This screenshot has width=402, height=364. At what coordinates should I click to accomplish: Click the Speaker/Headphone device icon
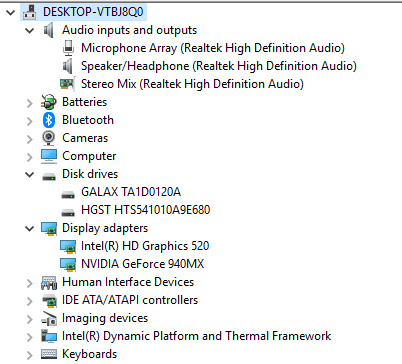point(68,66)
